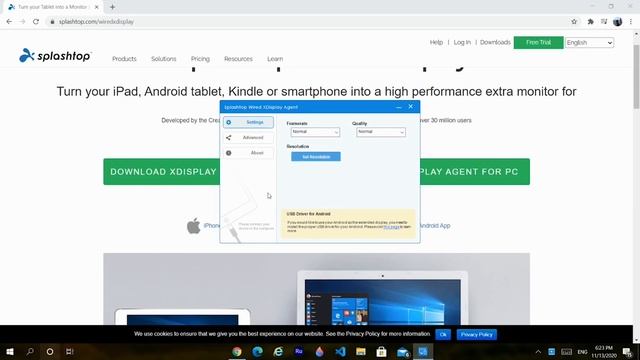Reload the page

pos(36,22)
